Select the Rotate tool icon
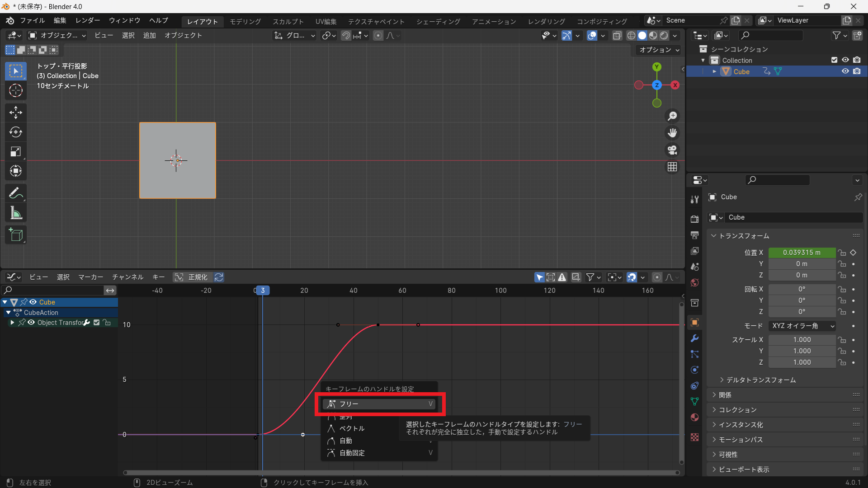Image resolution: width=868 pixels, height=488 pixels. coord(16,132)
